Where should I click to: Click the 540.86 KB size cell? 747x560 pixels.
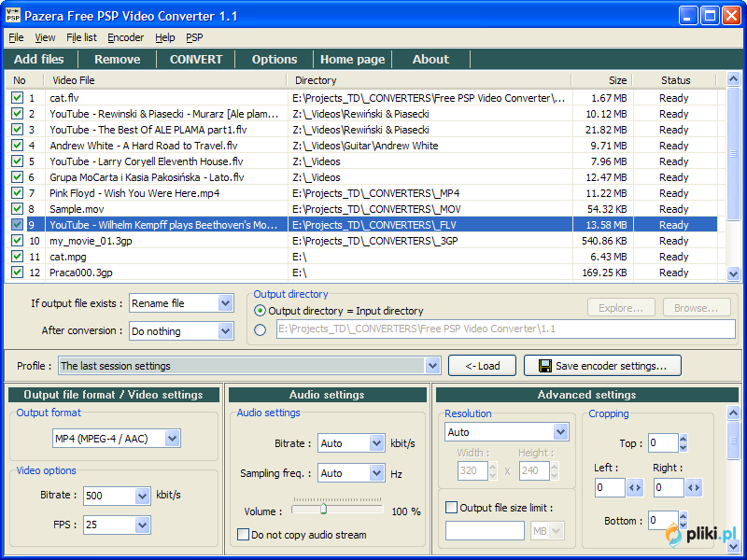[x=604, y=241]
